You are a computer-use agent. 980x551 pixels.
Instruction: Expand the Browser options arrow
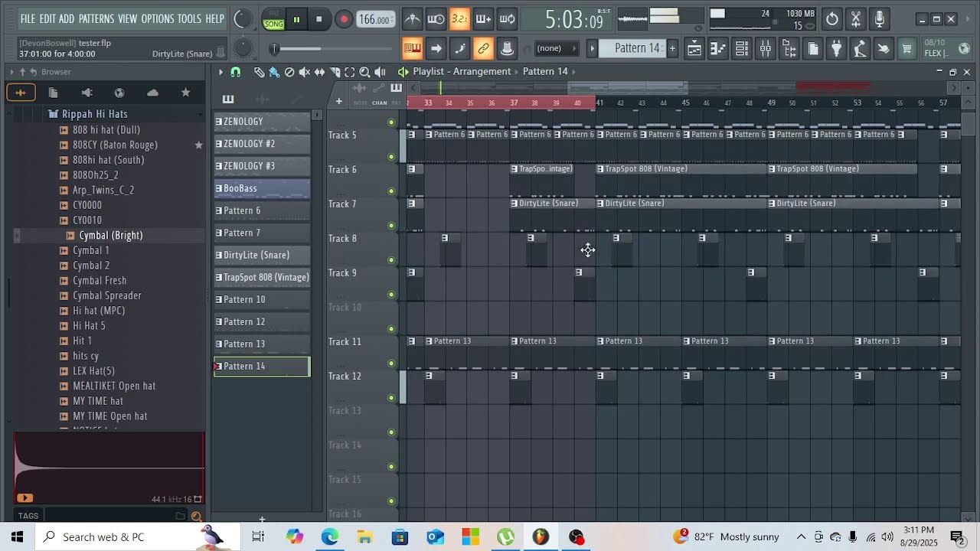[11, 72]
